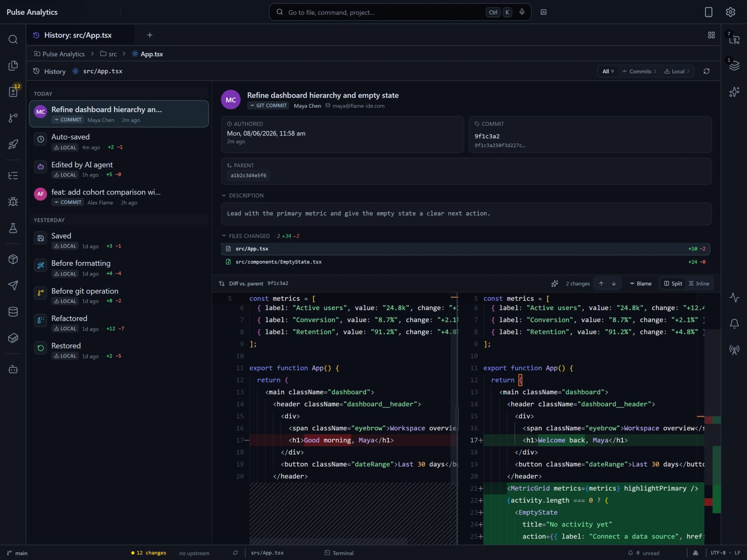Select the Saved history entry
Viewport: 747px width, 560px height.
(x=119, y=241)
